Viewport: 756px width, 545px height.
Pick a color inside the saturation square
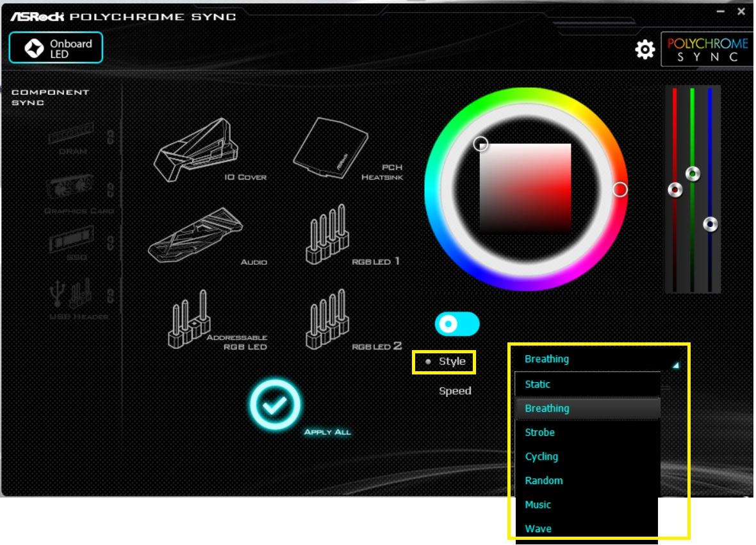tap(525, 189)
